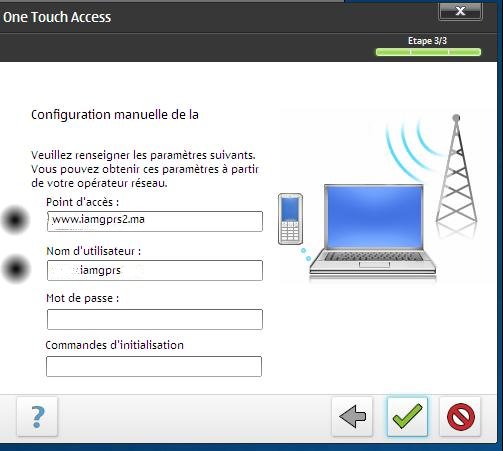Click the Configuration manuelle de la heading
The width and height of the screenshot is (503, 451).
point(115,115)
